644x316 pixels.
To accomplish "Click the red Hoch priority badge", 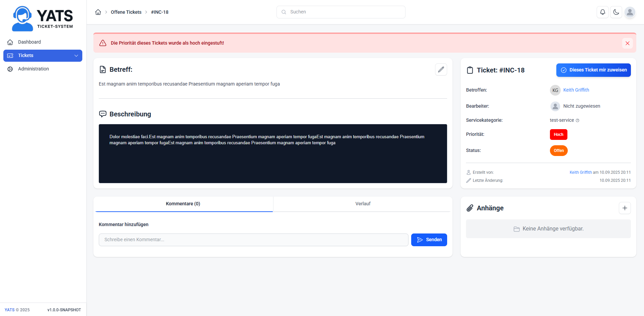I will (x=558, y=135).
